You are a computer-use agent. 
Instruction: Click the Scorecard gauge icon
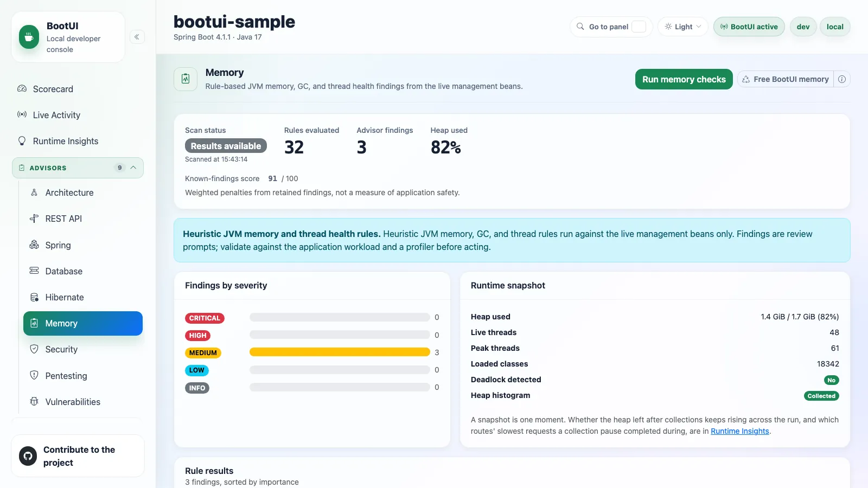[22, 89]
